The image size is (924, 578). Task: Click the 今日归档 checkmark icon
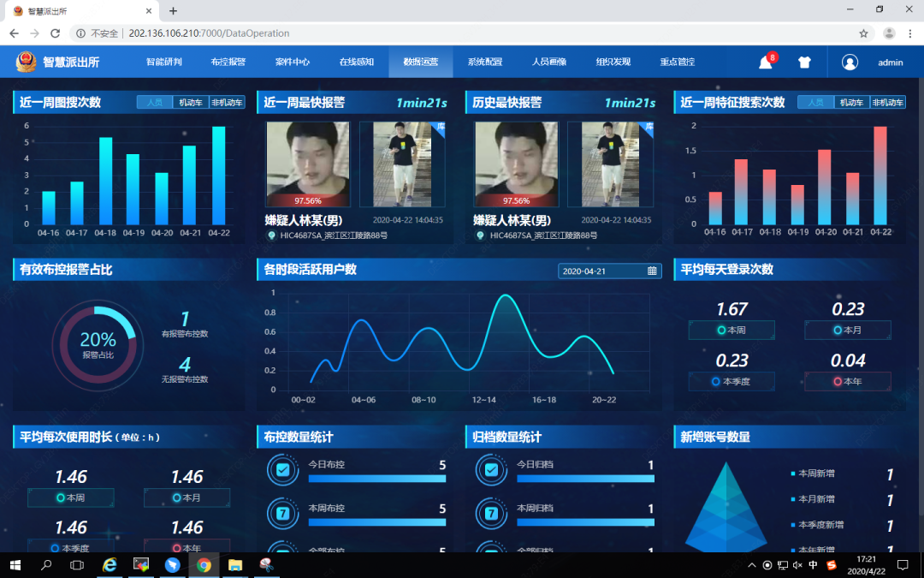click(x=491, y=470)
